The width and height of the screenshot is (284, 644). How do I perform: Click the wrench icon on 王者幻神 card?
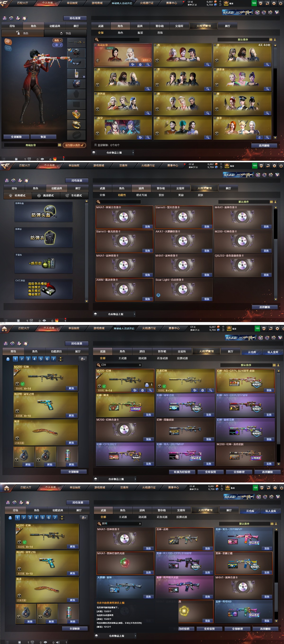point(195,390)
